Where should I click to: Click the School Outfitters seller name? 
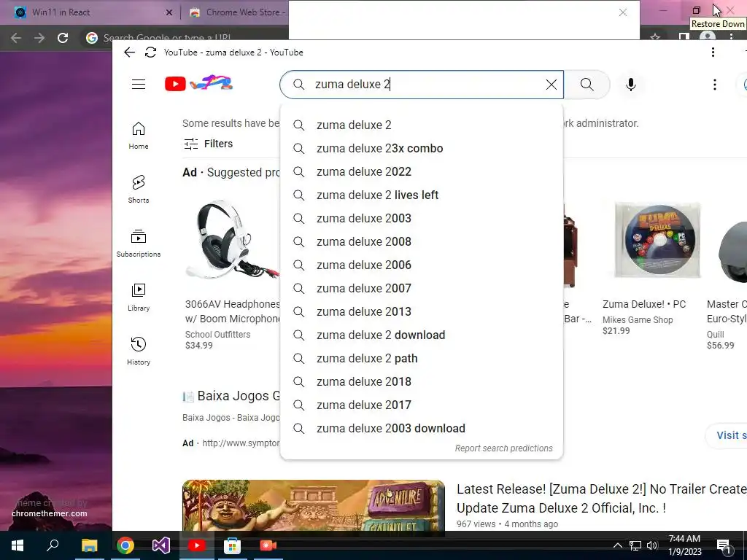click(x=217, y=334)
